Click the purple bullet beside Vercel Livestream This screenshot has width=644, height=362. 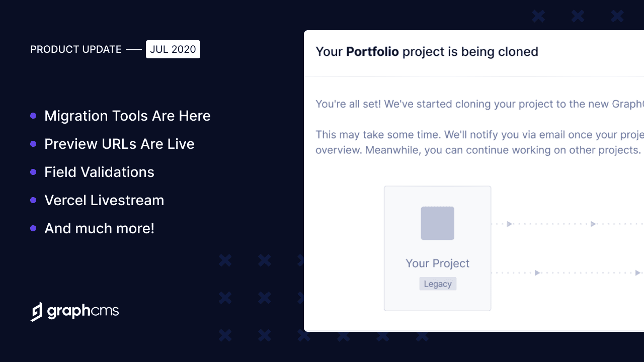pyautogui.click(x=33, y=200)
